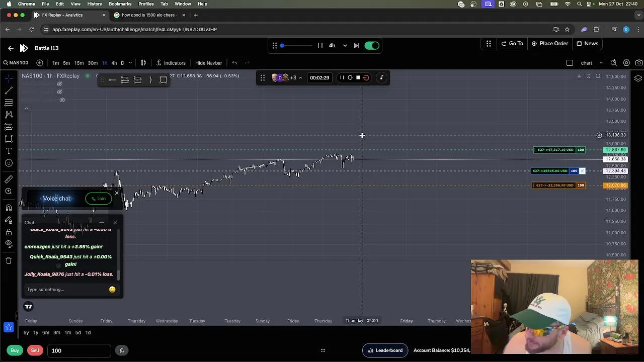Step forward one candle in replay
The image size is (644, 362).
356,46
